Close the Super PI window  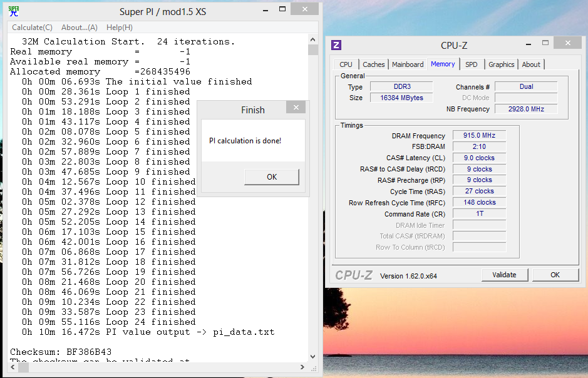(305, 9)
